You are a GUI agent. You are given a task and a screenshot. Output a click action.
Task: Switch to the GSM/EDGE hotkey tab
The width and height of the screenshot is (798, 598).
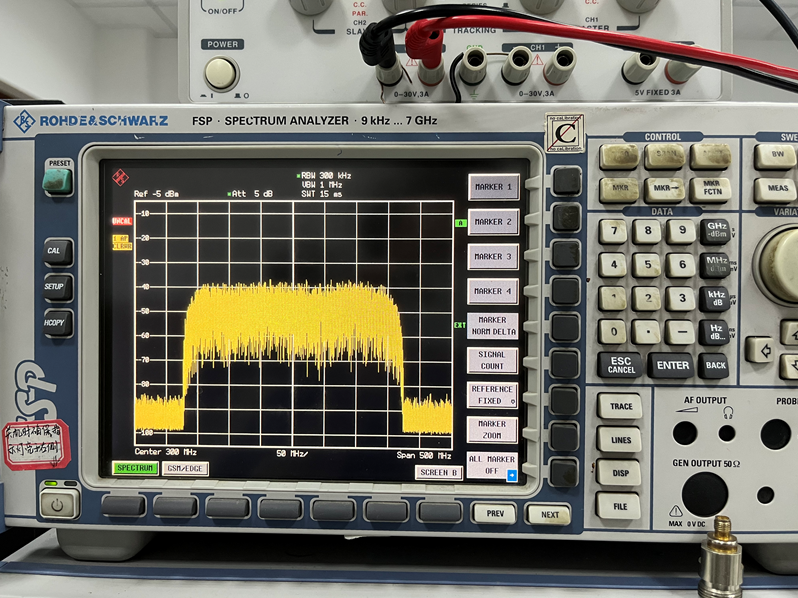185,469
